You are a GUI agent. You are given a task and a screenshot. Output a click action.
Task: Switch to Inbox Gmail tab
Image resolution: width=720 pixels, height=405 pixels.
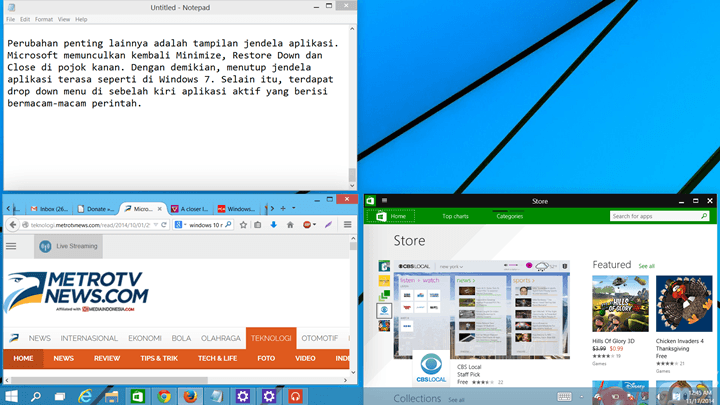[49, 209]
